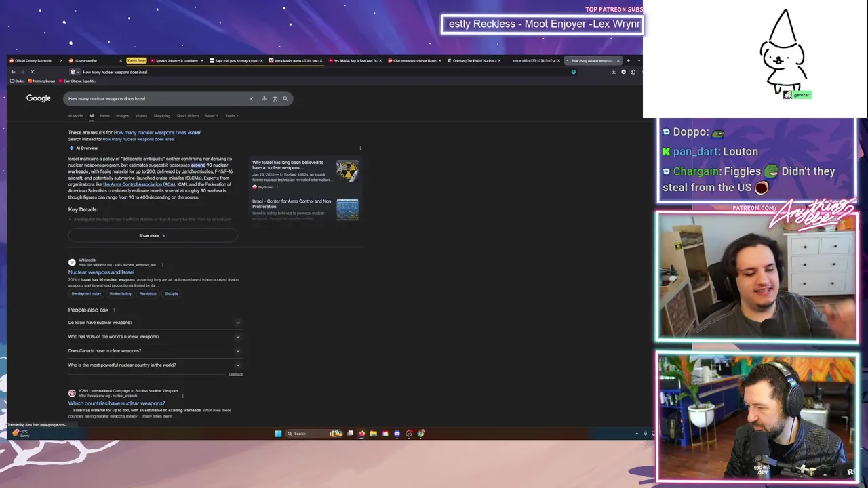Click the Feedback link under questions
Image resolution: width=868 pixels, height=488 pixels.
tap(235, 374)
